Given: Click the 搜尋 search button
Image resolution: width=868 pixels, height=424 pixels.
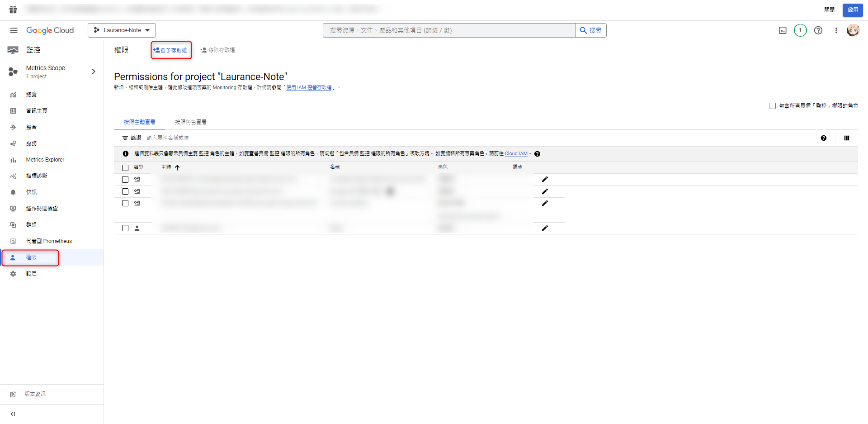Looking at the screenshot, I should (591, 30).
